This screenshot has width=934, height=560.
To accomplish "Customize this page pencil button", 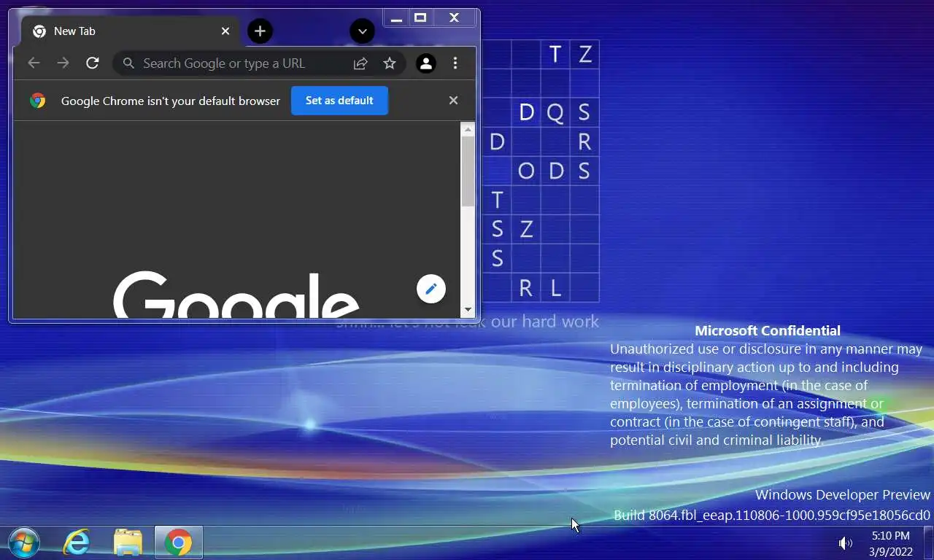I will point(431,289).
